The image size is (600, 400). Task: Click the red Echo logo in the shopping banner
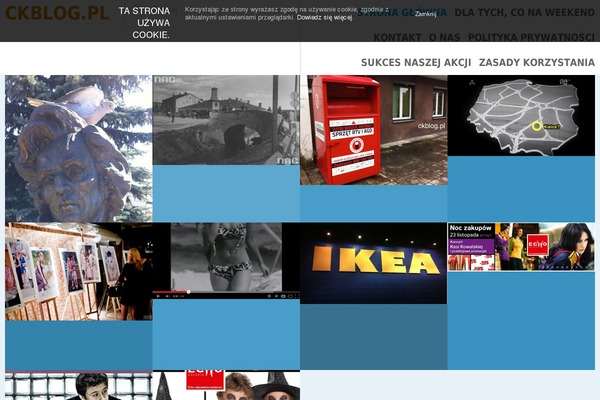pyautogui.click(x=538, y=244)
